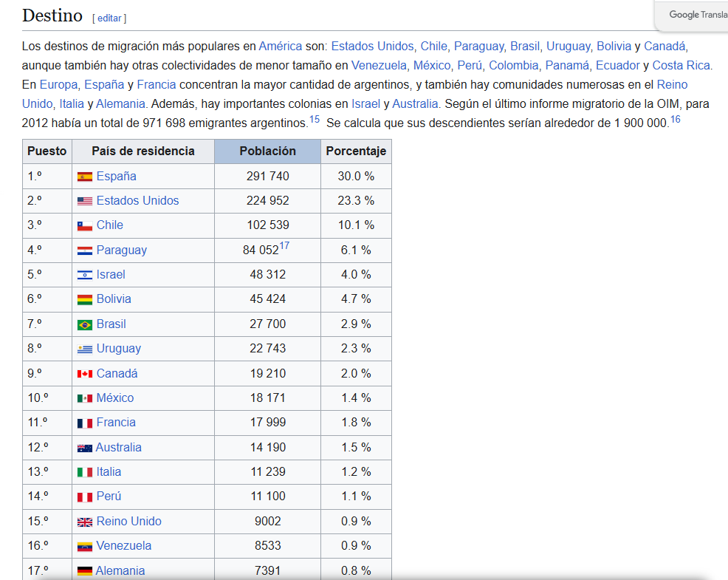728x580 pixels.
Task: Click the France flag icon
Action: pyautogui.click(x=84, y=423)
